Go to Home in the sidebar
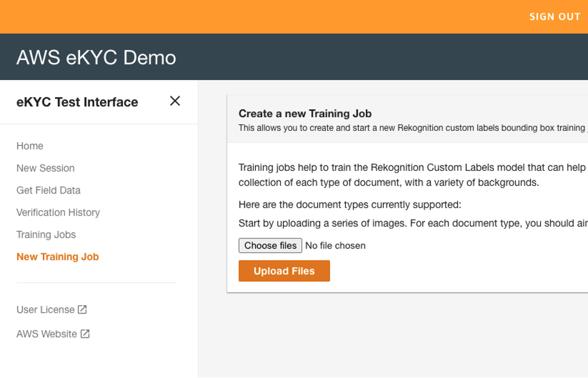588x378 pixels. pos(30,146)
